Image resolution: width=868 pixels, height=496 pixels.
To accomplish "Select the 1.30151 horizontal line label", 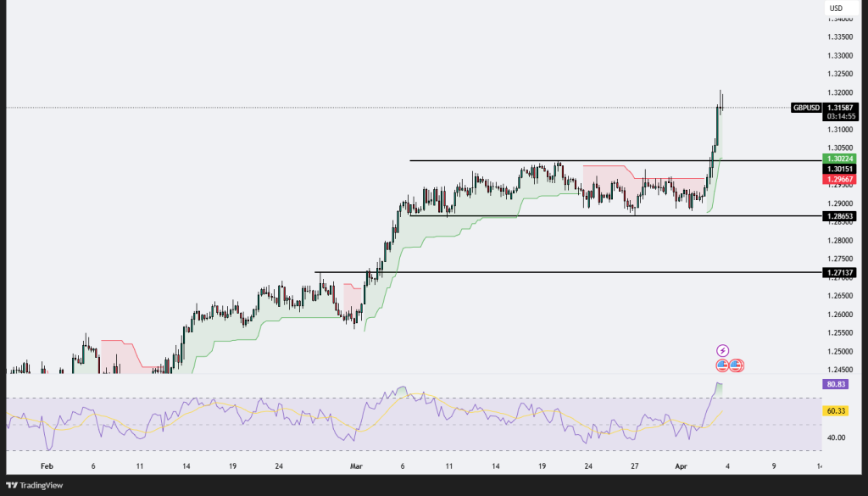I will [841, 170].
